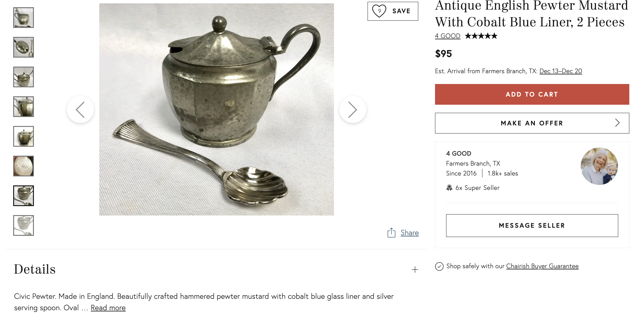Viewport: 644px width, 315px height.
Task: Advance to the next product photo
Action: [x=353, y=109]
